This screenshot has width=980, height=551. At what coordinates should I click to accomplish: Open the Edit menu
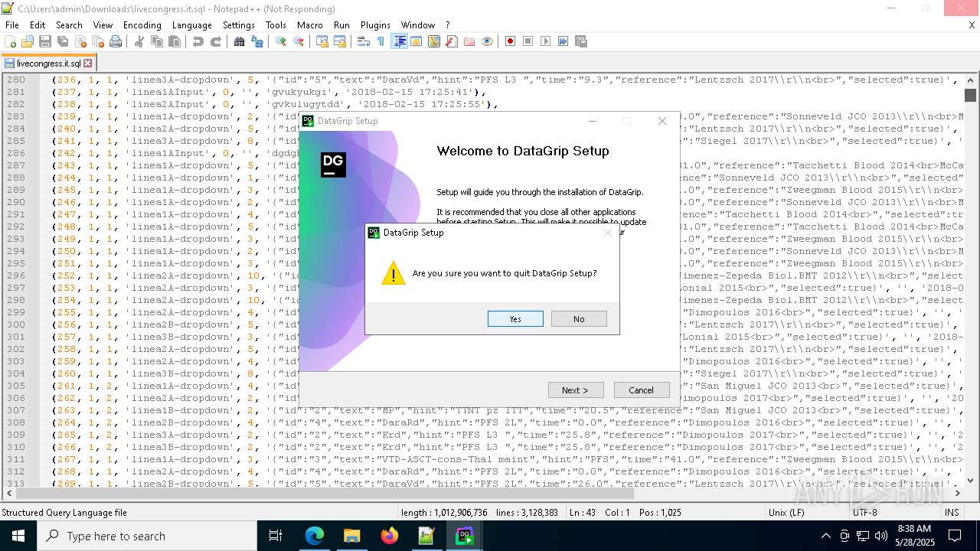click(x=38, y=24)
